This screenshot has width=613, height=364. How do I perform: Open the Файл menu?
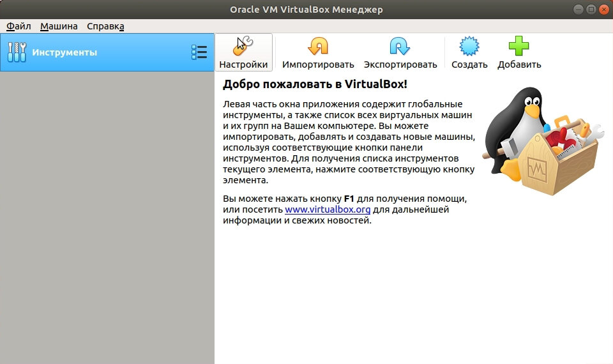pos(19,26)
